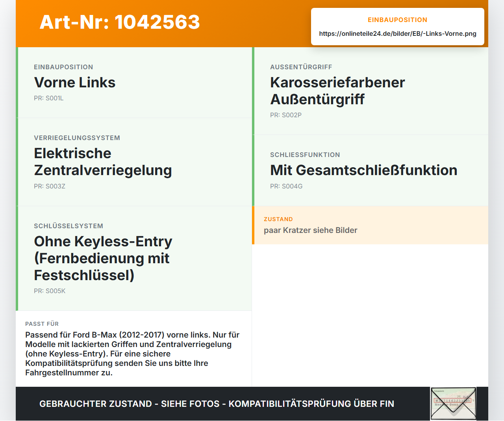The image size is (504, 421).
Task: Select 'paar Kratzer siehe Bilder' text
Action: click(x=311, y=230)
